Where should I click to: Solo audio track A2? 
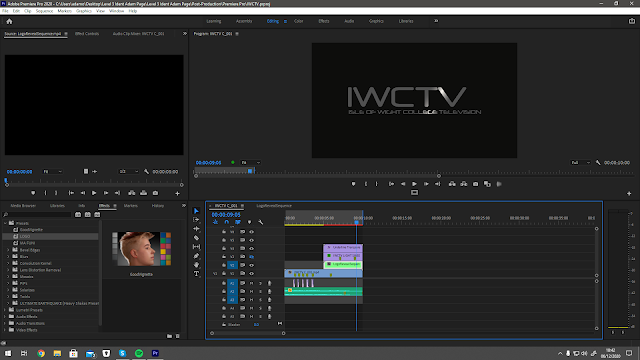coord(260,291)
